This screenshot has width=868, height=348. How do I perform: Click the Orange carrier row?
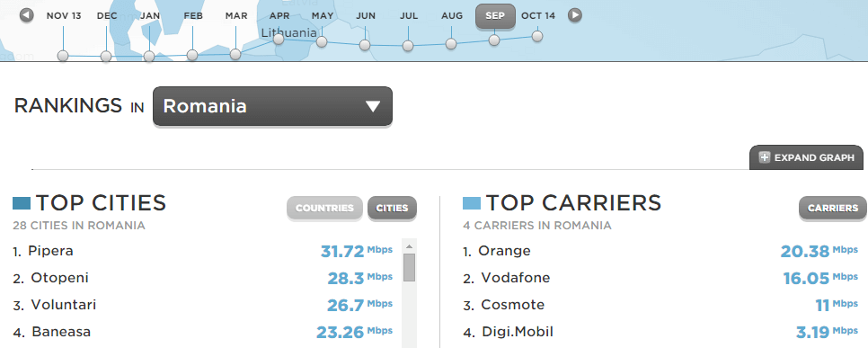[x=660, y=251]
